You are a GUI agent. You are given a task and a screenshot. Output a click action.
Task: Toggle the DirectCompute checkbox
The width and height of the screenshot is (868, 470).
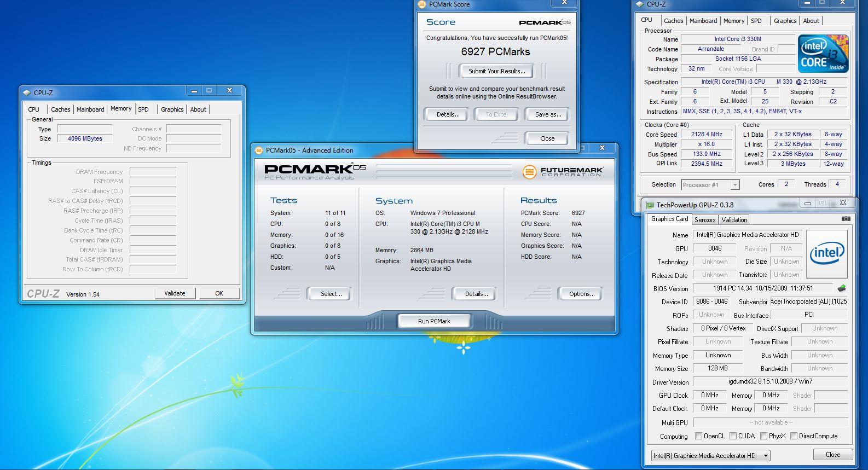tap(794, 436)
